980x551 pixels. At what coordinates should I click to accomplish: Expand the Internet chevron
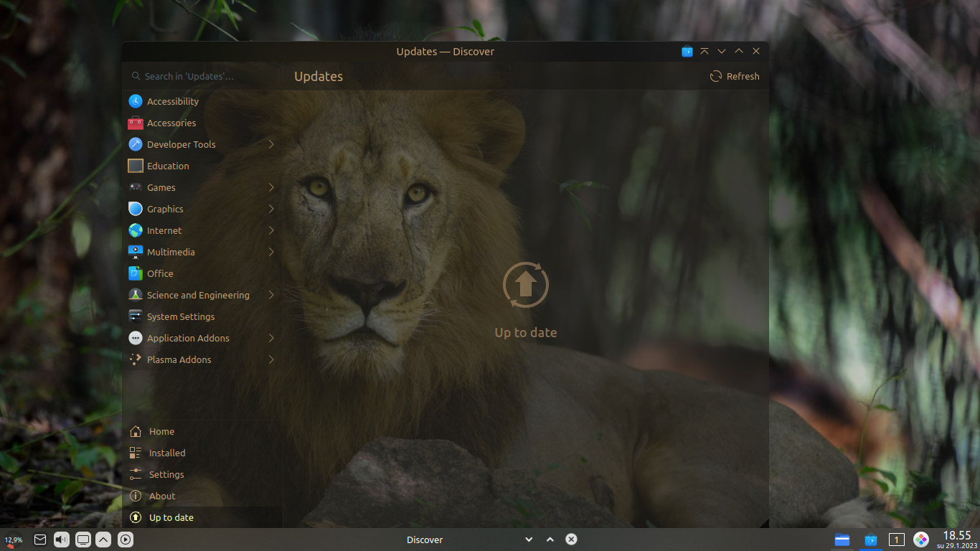271,230
